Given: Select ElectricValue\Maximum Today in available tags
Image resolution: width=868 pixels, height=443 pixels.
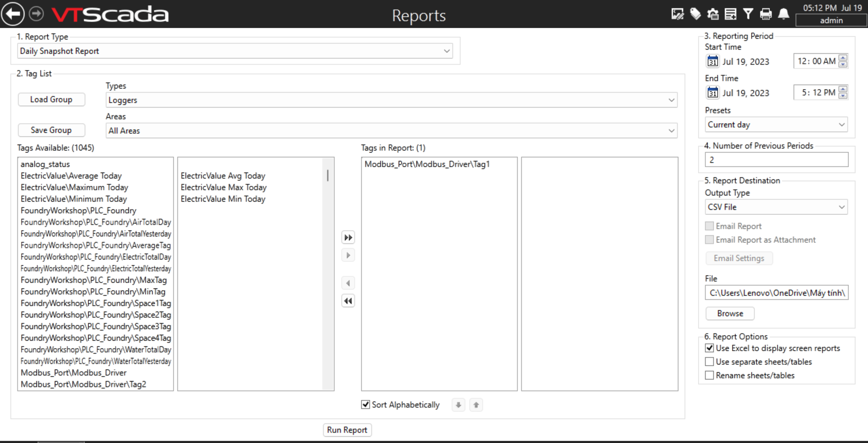Looking at the screenshot, I should tap(74, 187).
